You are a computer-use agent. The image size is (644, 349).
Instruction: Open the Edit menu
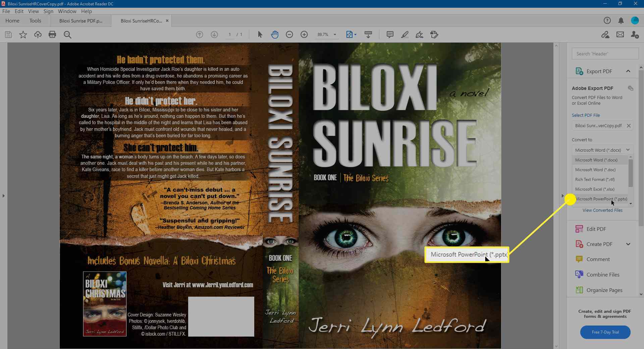click(19, 11)
